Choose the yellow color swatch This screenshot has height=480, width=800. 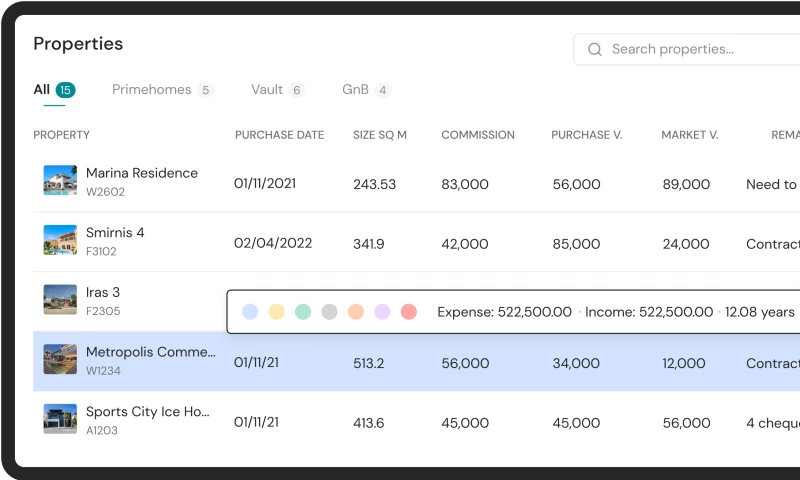[277, 312]
